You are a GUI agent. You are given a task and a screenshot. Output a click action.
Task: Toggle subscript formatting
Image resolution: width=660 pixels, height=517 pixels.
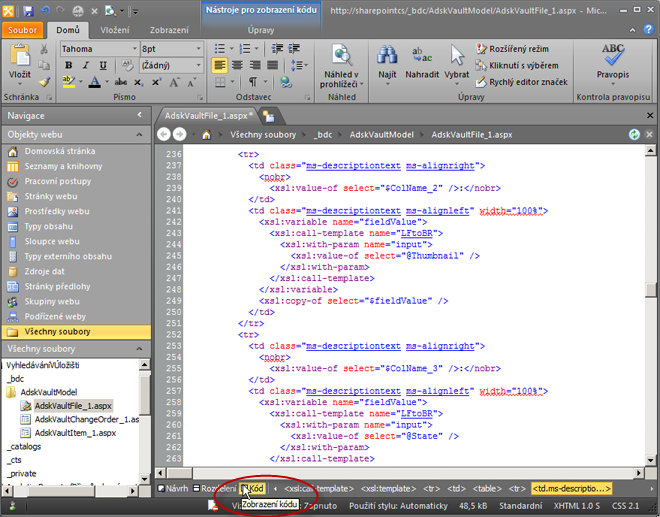(138, 82)
